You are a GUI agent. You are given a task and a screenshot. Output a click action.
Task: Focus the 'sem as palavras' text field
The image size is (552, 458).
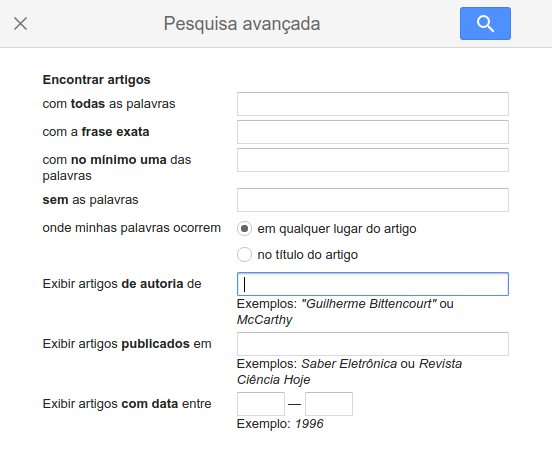(x=373, y=200)
